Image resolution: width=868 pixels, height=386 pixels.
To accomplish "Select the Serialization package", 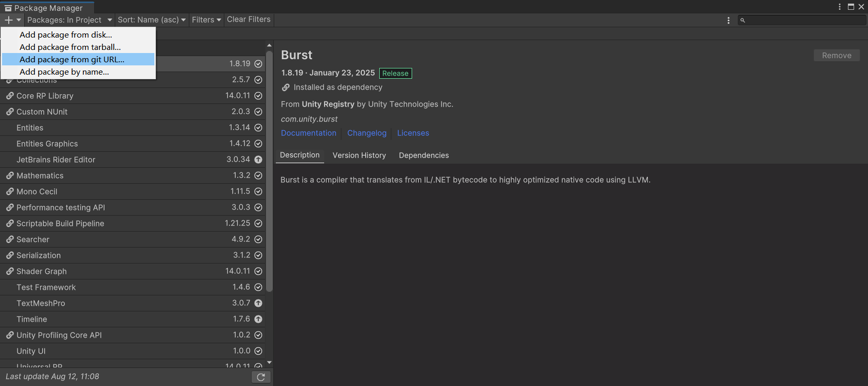I will 133,255.
